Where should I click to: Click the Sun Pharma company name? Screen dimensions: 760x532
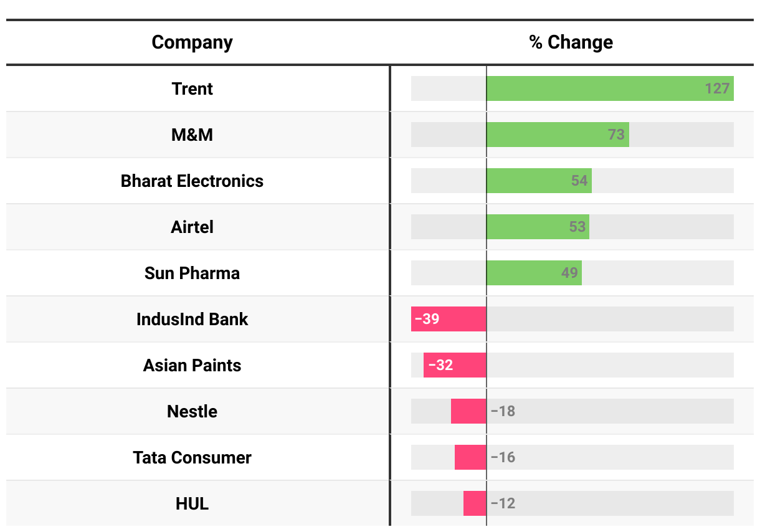tap(192, 273)
